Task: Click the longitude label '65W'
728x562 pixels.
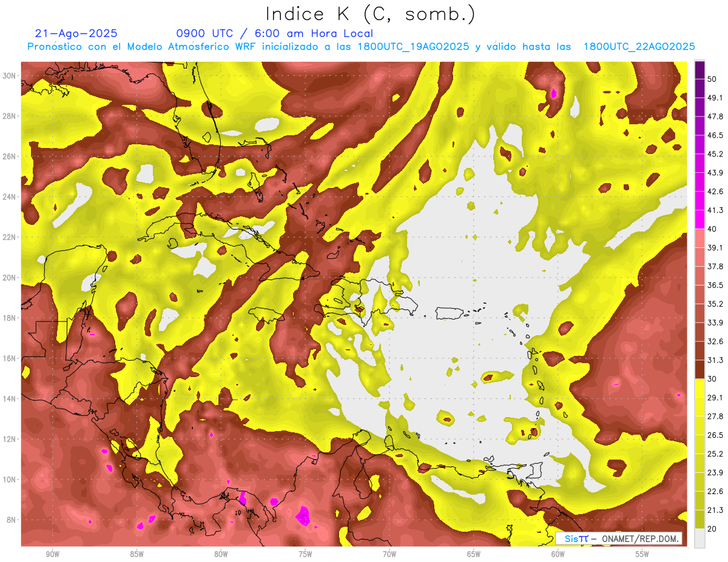Action: coord(474,554)
